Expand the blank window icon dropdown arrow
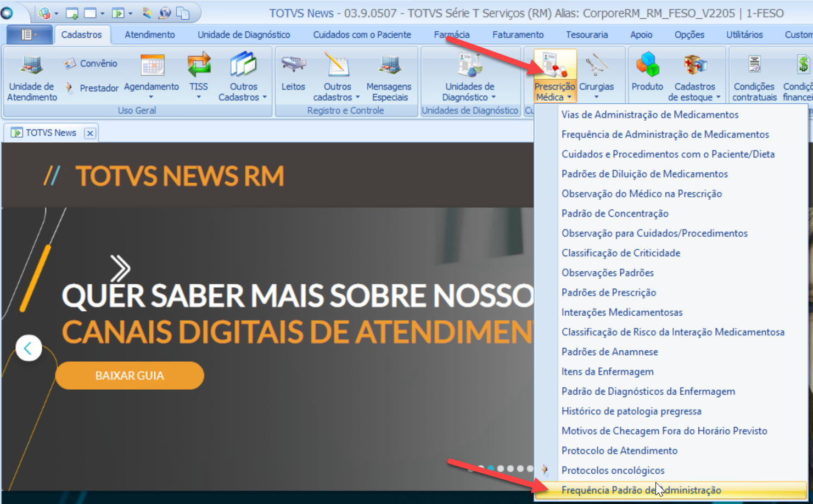Viewport: 813px width, 504px height. pyautogui.click(x=102, y=13)
